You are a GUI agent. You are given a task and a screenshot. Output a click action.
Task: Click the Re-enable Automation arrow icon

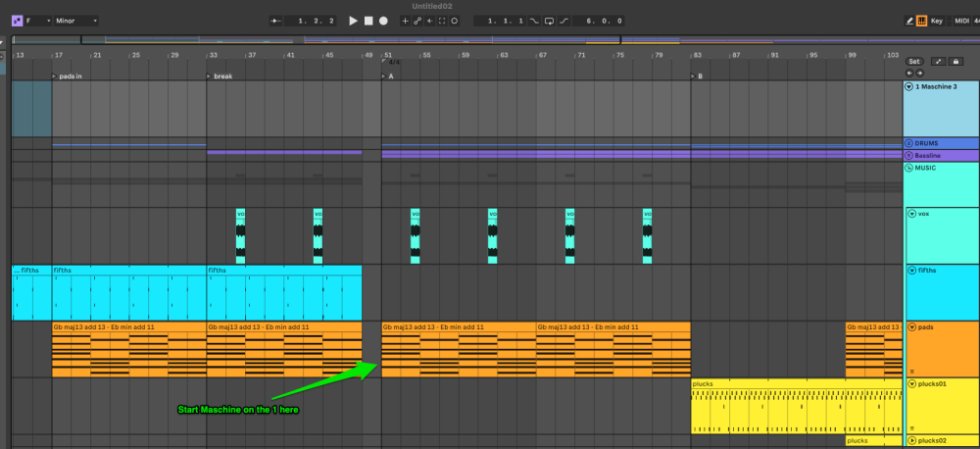tap(429, 21)
